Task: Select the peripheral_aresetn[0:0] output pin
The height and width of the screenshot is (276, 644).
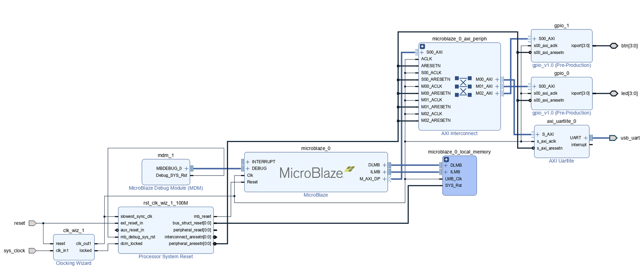Action: pyautogui.click(x=190, y=244)
